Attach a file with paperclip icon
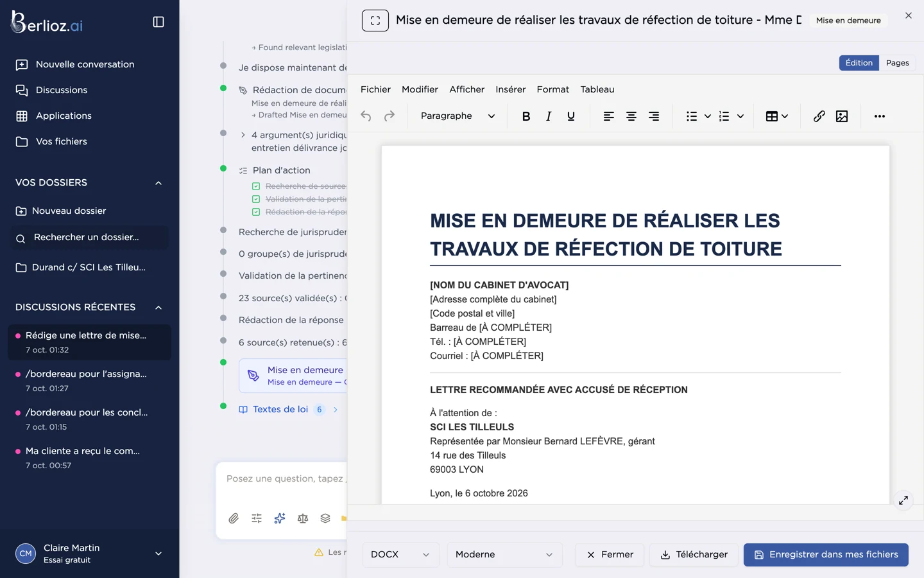Viewport: 924px width, 578px height. pos(234,518)
